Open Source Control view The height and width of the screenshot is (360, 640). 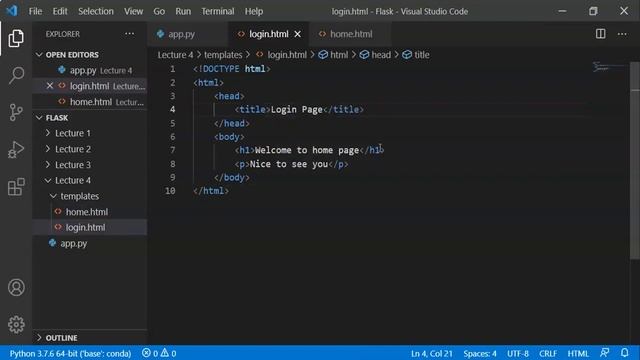pyautogui.click(x=16, y=112)
